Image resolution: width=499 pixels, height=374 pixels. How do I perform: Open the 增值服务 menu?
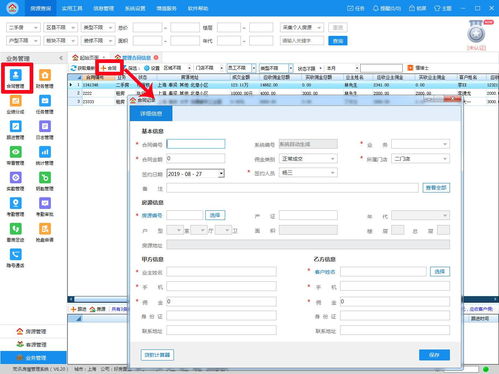166,8
